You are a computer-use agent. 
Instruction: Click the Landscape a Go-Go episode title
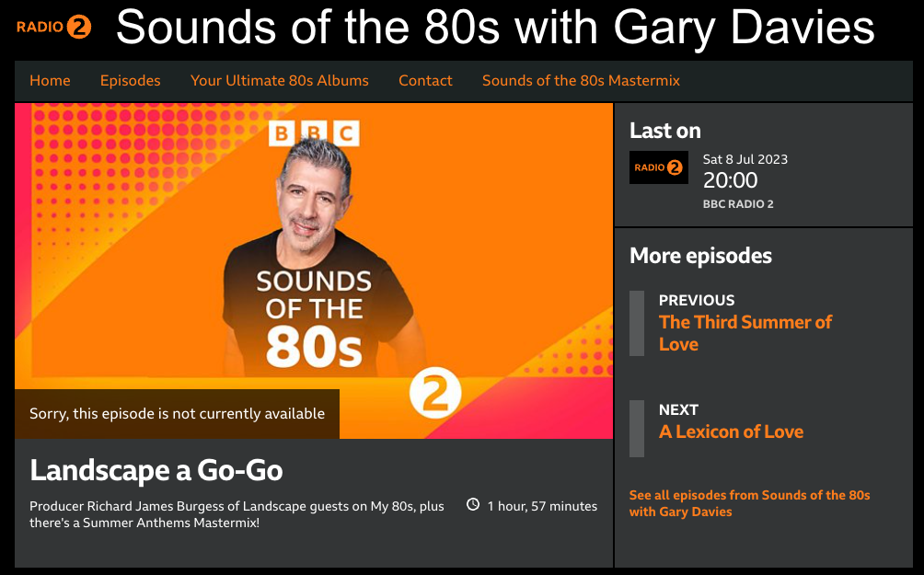[156, 470]
